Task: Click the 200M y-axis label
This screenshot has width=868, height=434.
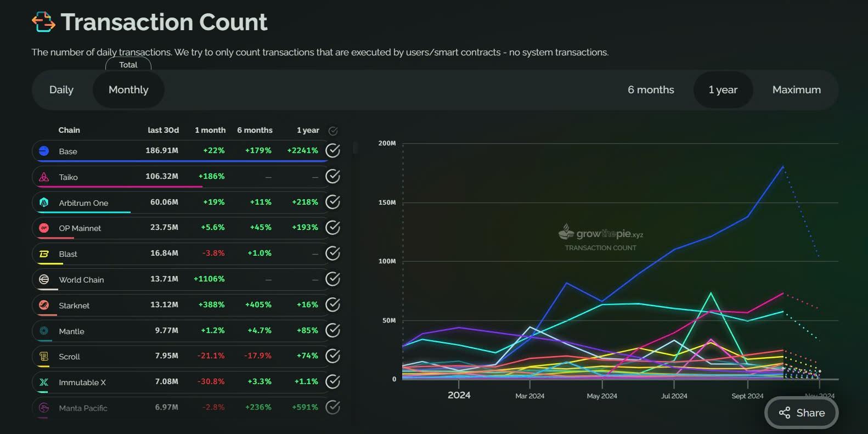Action: pyautogui.click(x=387, y=143)
